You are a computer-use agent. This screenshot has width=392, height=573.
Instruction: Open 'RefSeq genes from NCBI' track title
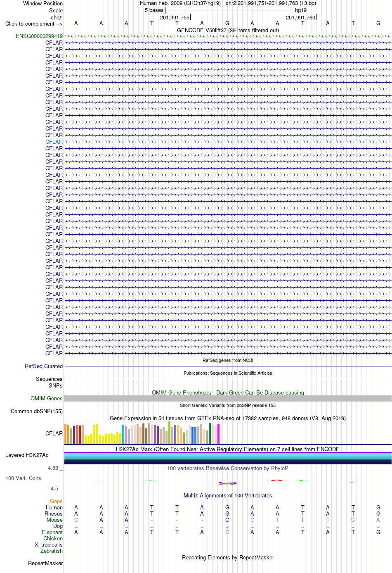[x=228, y=360]
